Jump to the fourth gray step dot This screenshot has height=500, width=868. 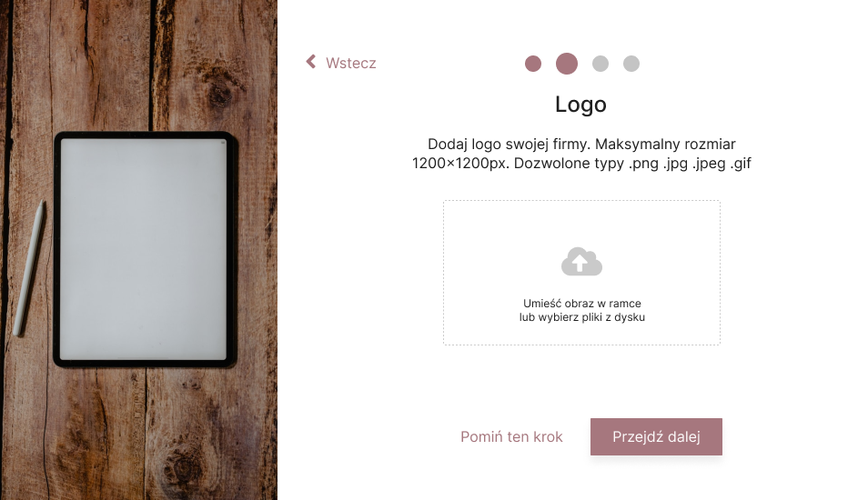(x=631, y=64)
